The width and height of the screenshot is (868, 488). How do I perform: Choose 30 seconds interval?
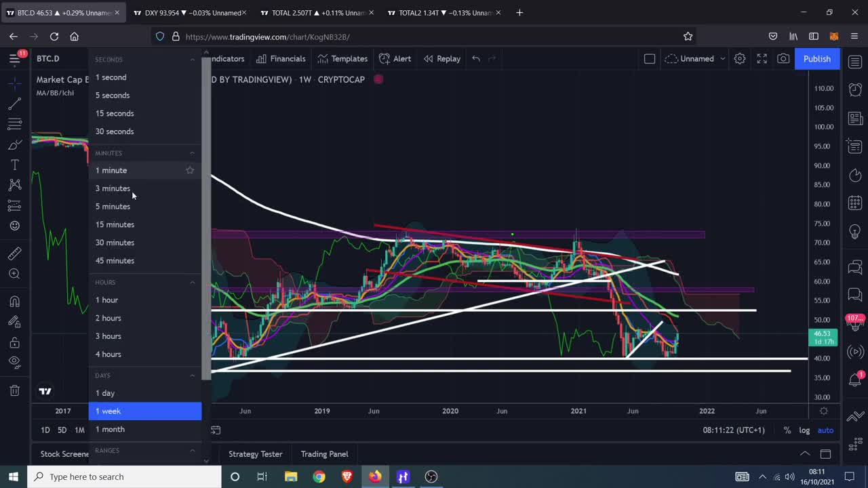pyautogui.click(x=145, y=131)
